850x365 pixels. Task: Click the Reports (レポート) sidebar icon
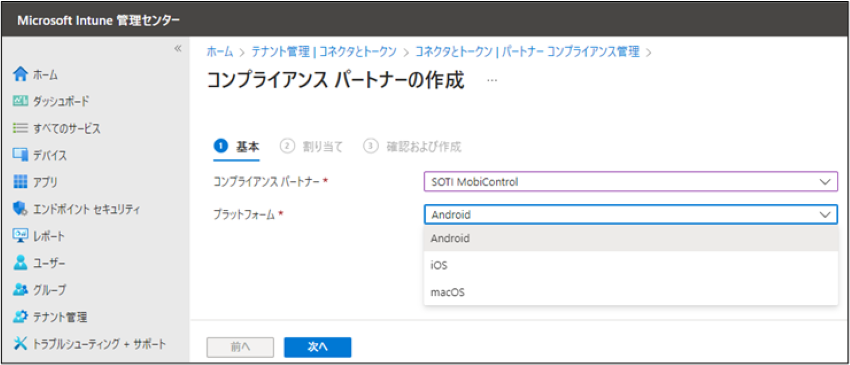[x=20, y=236]
